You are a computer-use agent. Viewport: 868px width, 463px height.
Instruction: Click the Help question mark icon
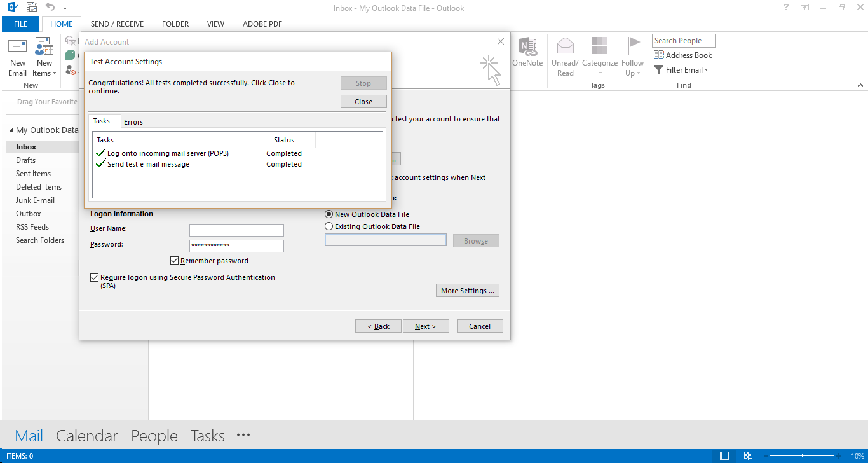787,8
